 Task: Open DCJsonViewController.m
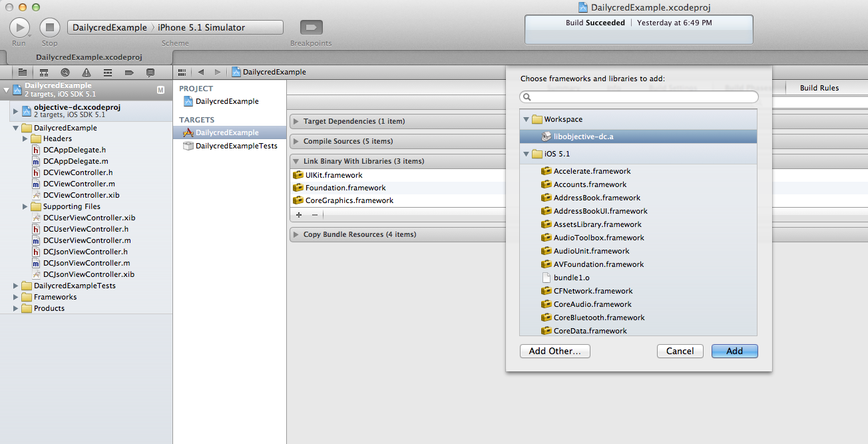point(86,264)
